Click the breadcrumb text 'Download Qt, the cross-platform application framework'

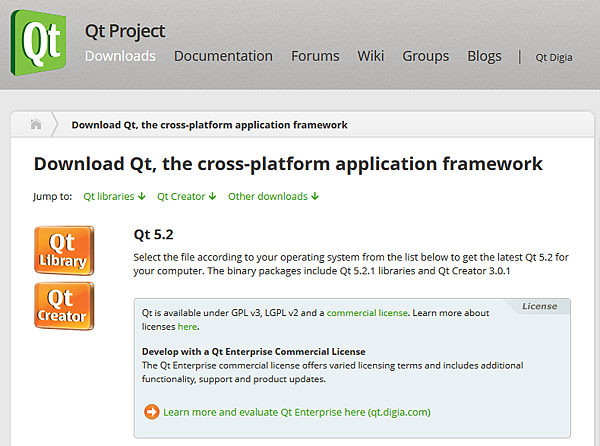[x=209, y=125]
